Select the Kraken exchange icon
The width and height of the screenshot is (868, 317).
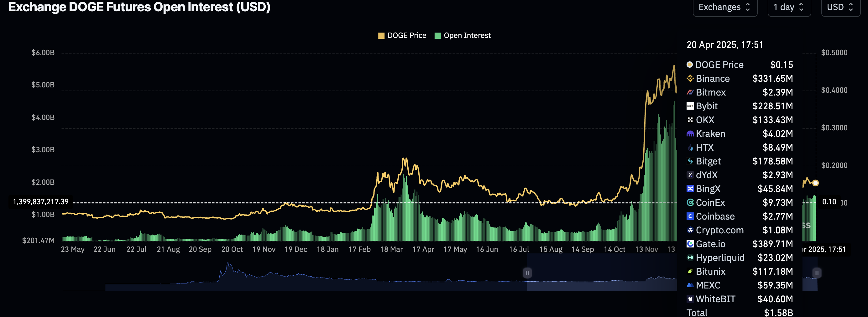tap(690, 134)
